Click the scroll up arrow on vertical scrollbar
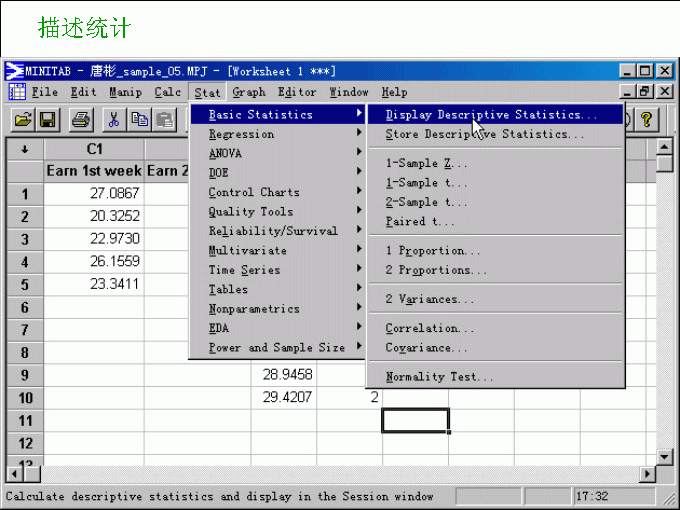The height and width of the screenshot is (510, 680). coord(663,148)
